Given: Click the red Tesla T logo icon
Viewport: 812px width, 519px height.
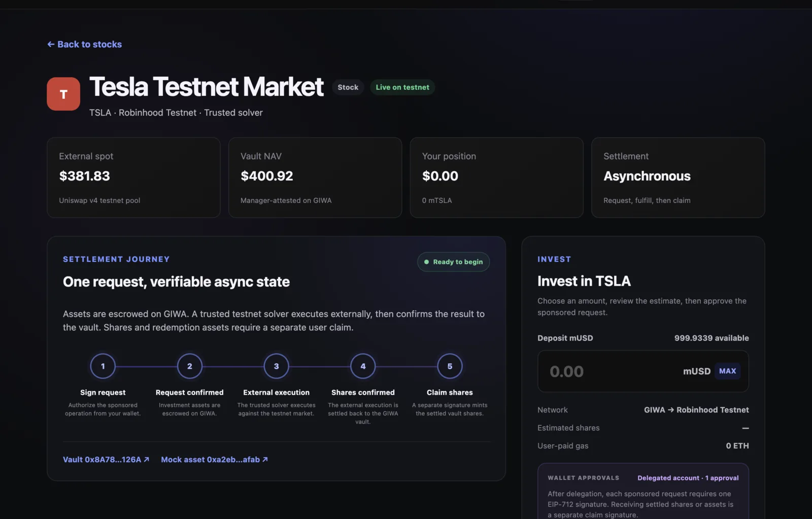Looking at the screenshot, I should [x=63, y=94].
